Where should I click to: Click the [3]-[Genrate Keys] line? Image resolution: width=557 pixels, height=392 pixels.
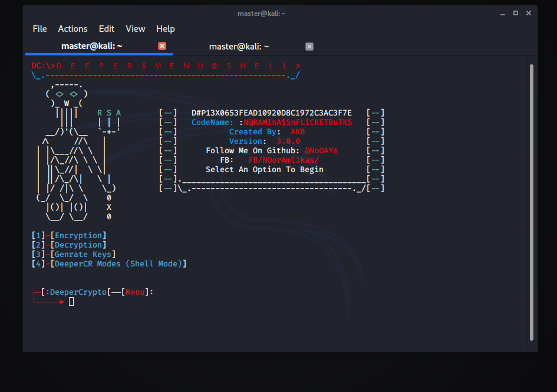tap(74, 254)
